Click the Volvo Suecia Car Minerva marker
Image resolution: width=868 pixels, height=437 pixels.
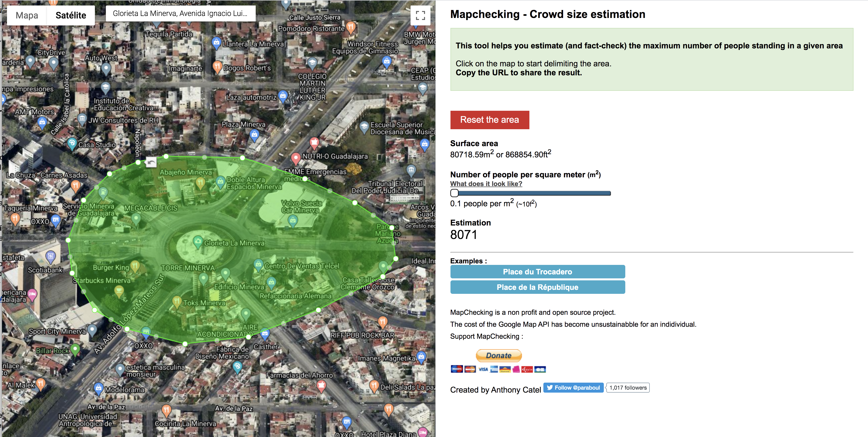[293, 221]
